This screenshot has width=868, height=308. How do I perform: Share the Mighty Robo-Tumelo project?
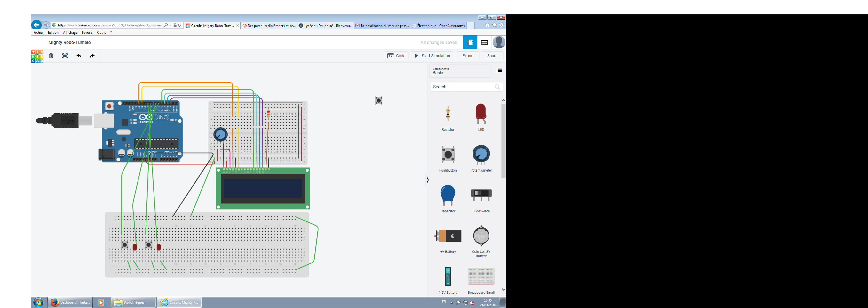[492, 56]
